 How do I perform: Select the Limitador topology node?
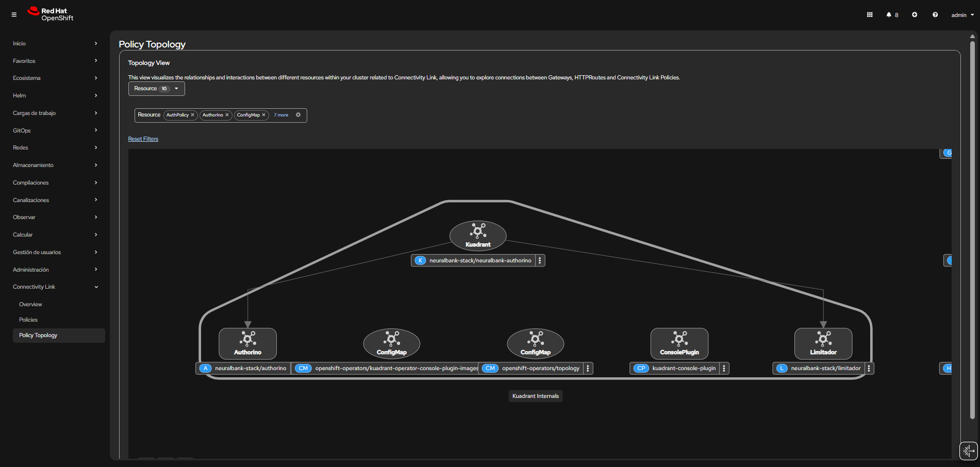click(823, 343)
